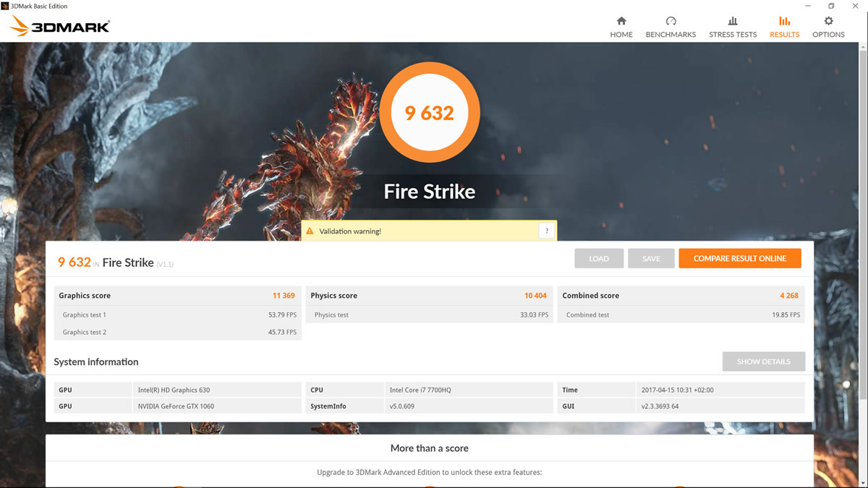Click the 3DMark title bar app icon

click(x=6, y=6)
